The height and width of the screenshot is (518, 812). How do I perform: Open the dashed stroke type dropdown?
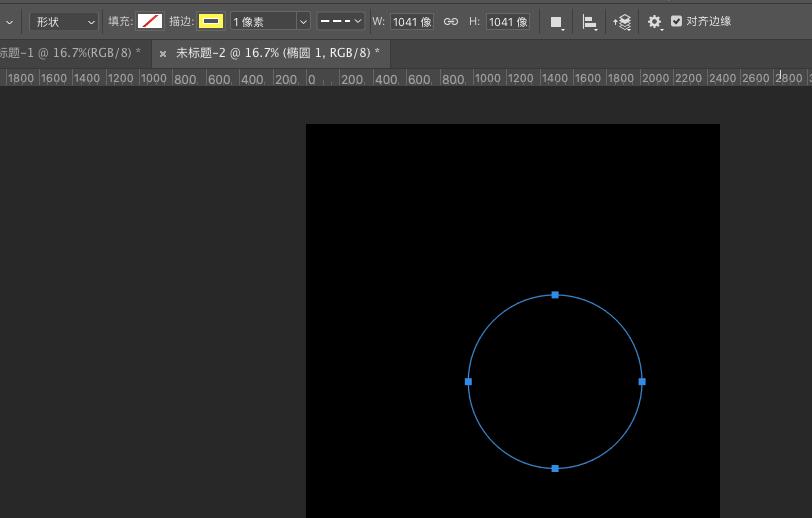[340, 21]
